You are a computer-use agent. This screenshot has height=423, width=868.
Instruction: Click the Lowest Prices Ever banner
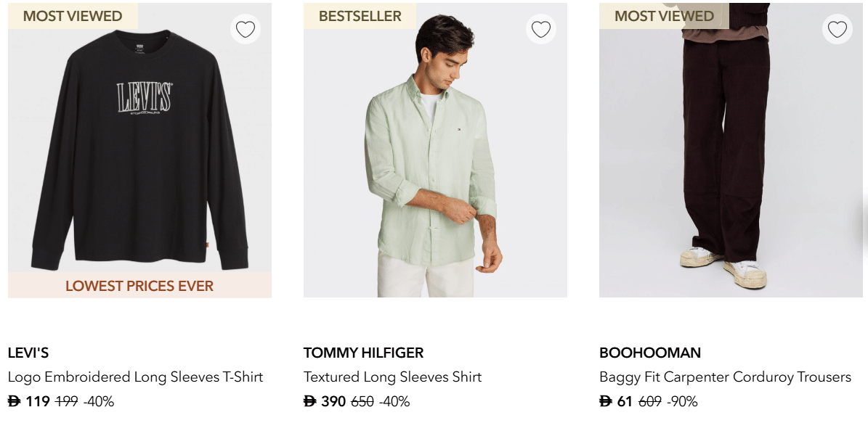pos(139,286)
